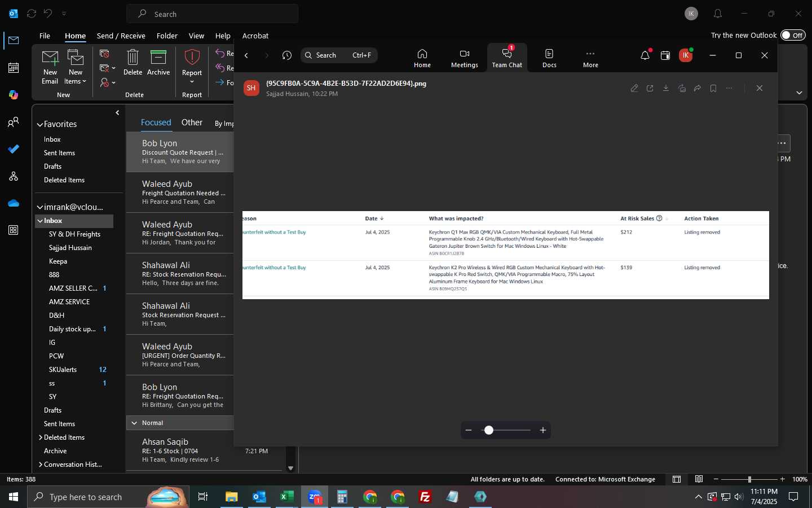Collapse the imrank@vclou... account tree
Viewport: 812px width, 508px height.
tap(40, 207)
